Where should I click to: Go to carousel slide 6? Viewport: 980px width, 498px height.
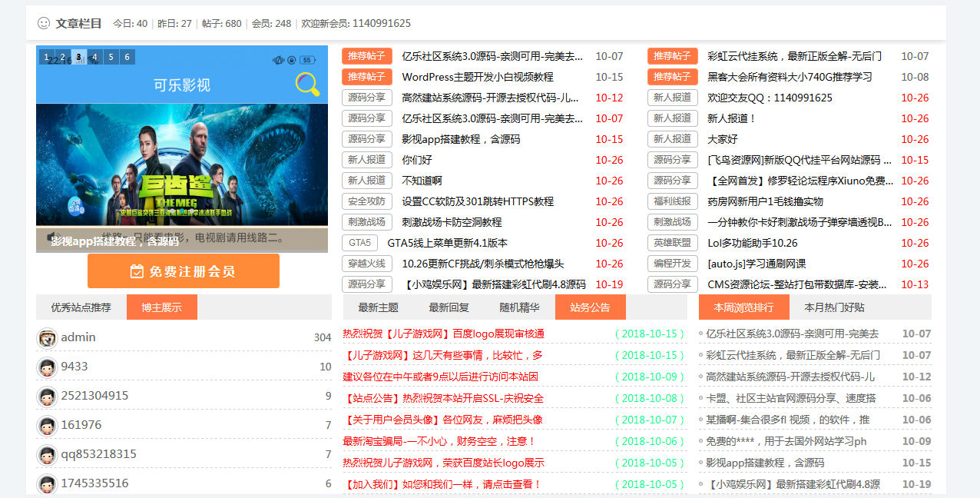tap(127, 57)
